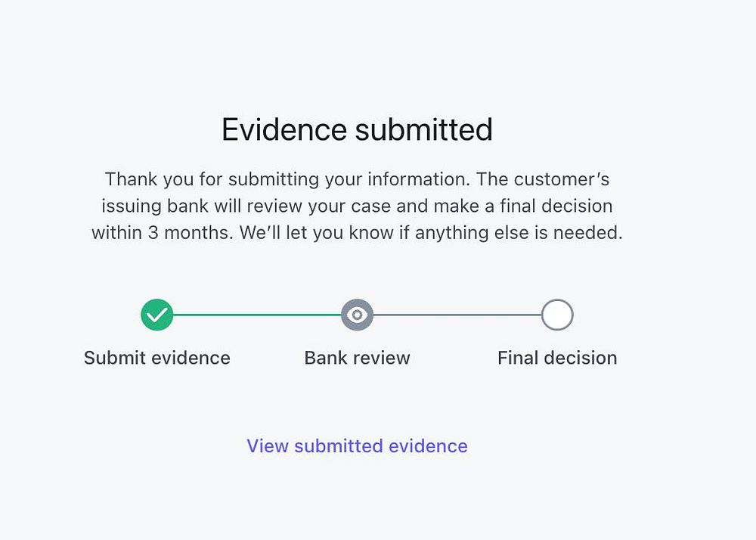Click the word "submitted" in the heading
This screenshot has height=540, width=756.
(424, 130)
